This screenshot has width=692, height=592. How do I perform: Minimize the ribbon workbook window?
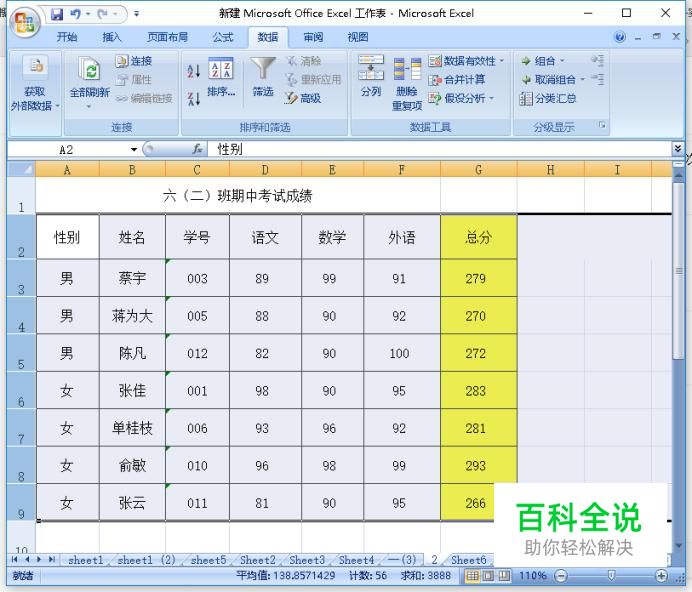[638, 38]
